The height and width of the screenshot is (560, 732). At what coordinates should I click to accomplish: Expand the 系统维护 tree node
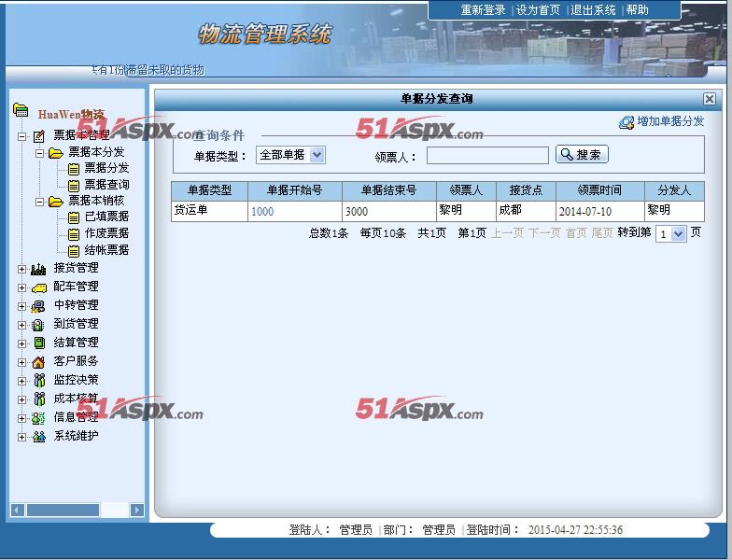pos(22,437)
